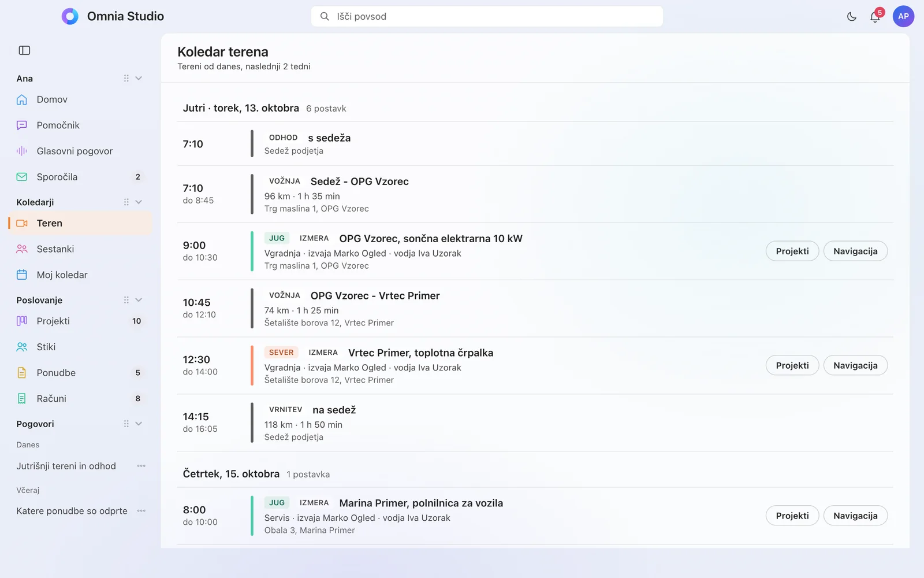
Task: Click the Računi receipt icon
Action: [22, 398]
